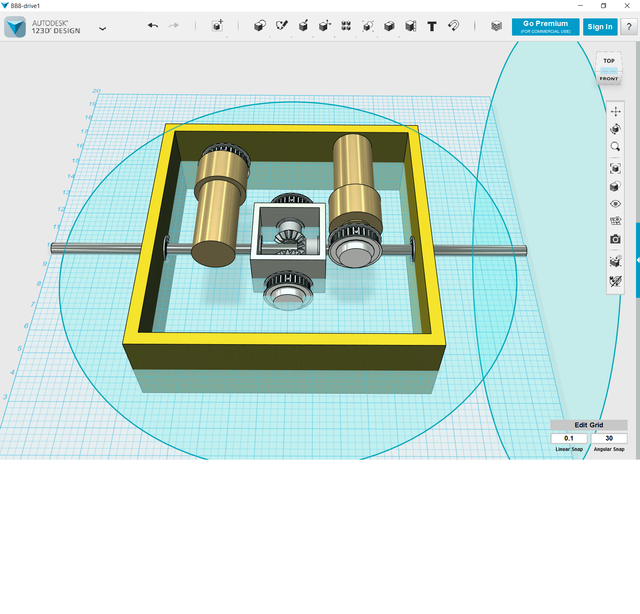Select the Text tool

[432, 27]
